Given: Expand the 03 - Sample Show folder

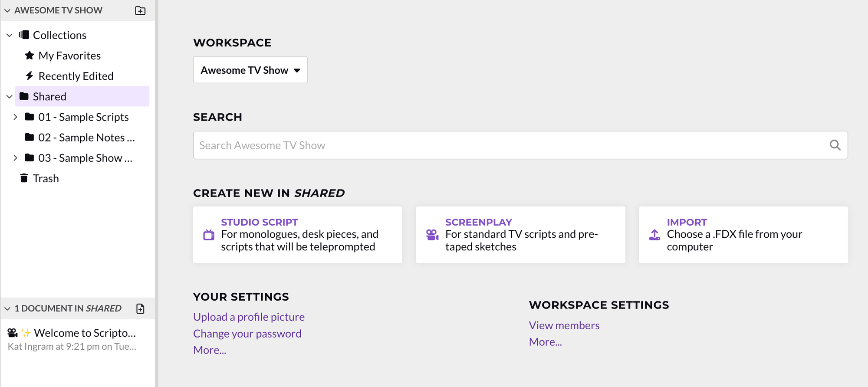Looking at the screenshot, I should (x=16, y=158).
